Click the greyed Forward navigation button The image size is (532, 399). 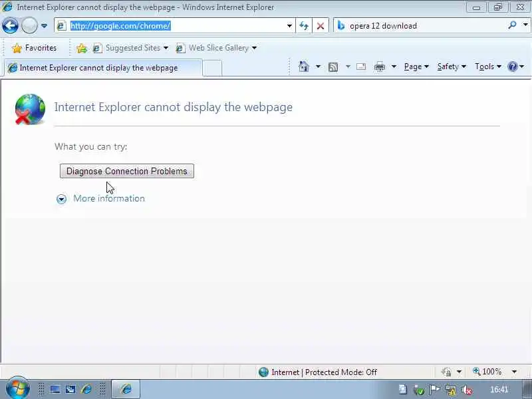point(29,26)
